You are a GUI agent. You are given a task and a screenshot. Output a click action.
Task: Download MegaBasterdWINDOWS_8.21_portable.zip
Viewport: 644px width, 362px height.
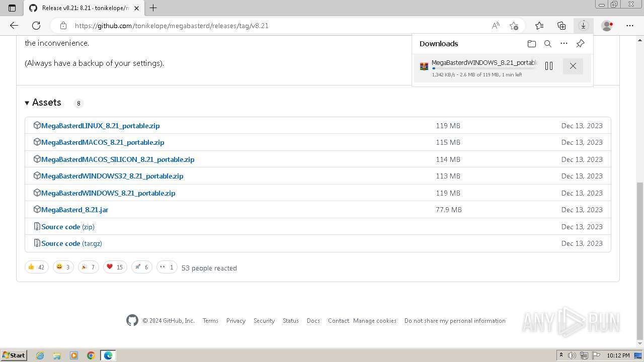point(108,193)
